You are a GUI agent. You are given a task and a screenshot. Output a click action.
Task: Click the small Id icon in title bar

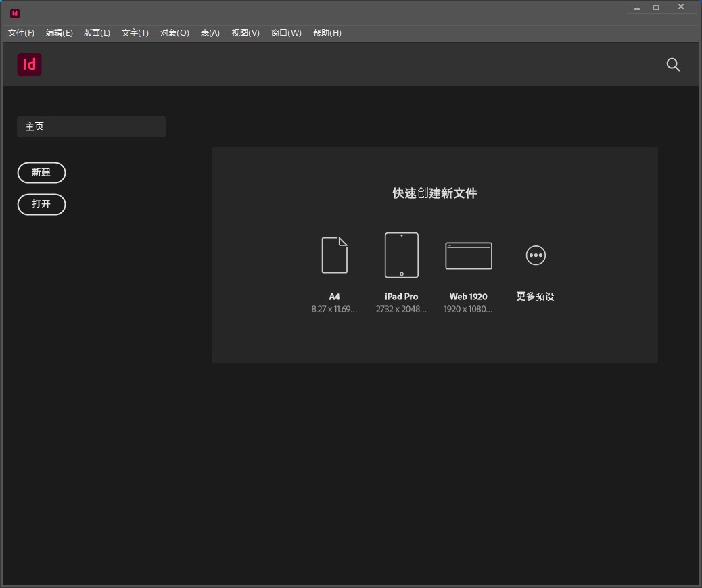(15, 13)
